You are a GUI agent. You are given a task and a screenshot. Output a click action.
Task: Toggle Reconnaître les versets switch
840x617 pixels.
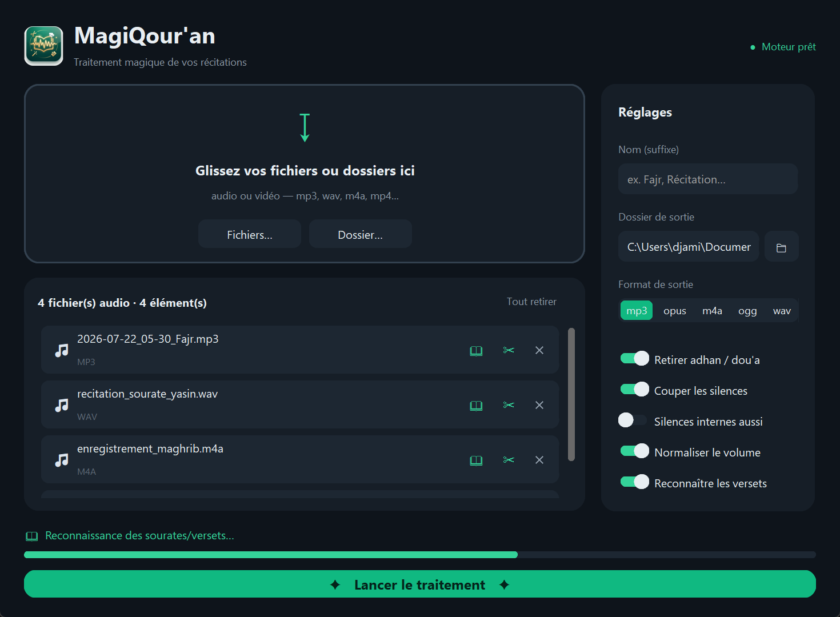[x=634, y=482]
